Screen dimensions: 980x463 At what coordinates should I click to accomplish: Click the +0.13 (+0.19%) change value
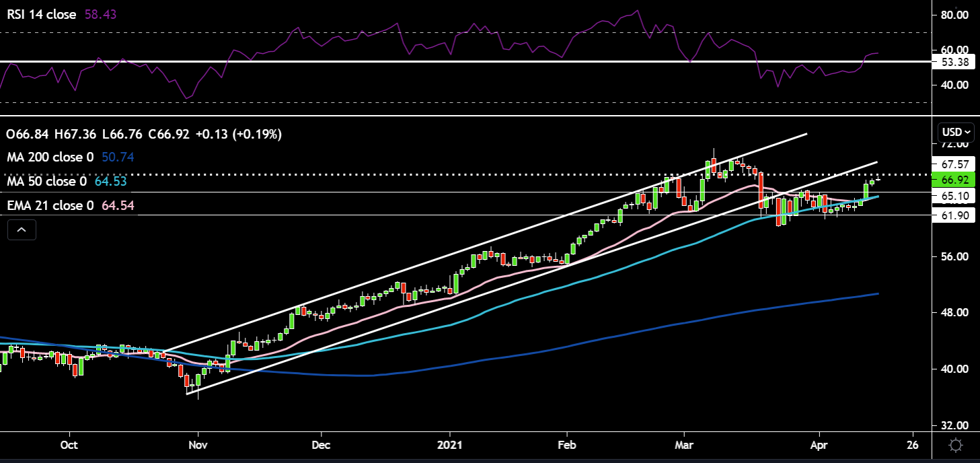pos(239,135)
